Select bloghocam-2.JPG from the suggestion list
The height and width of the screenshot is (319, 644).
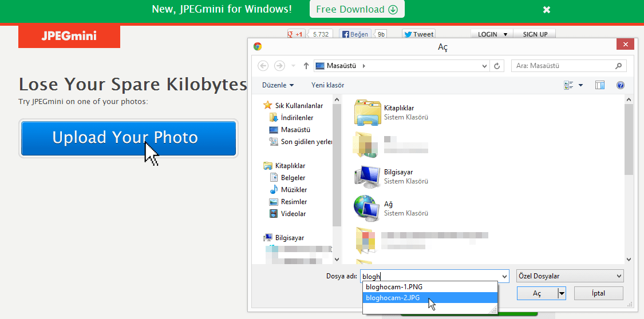coord(393,298)
